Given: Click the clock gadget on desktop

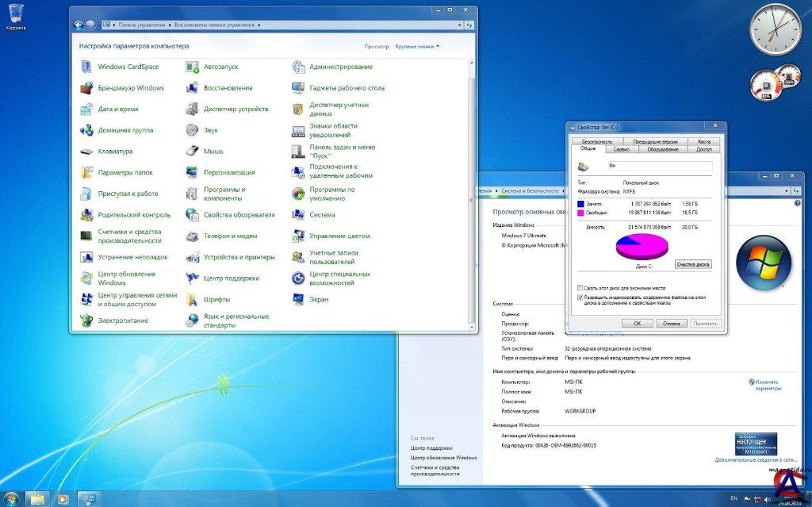Looking at the screenshot, I should coord(776,29).
